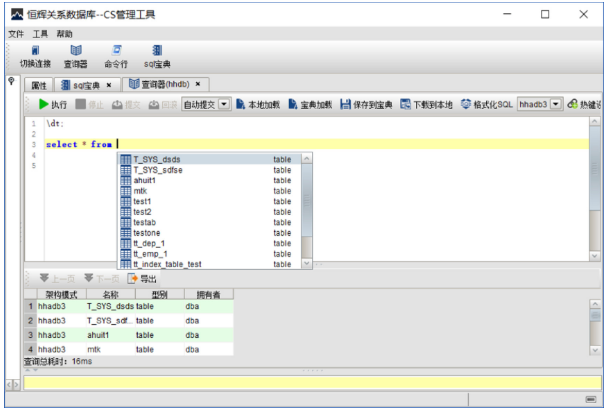Click result row number 2
The image size is (611, 413).
coord(30,321)
